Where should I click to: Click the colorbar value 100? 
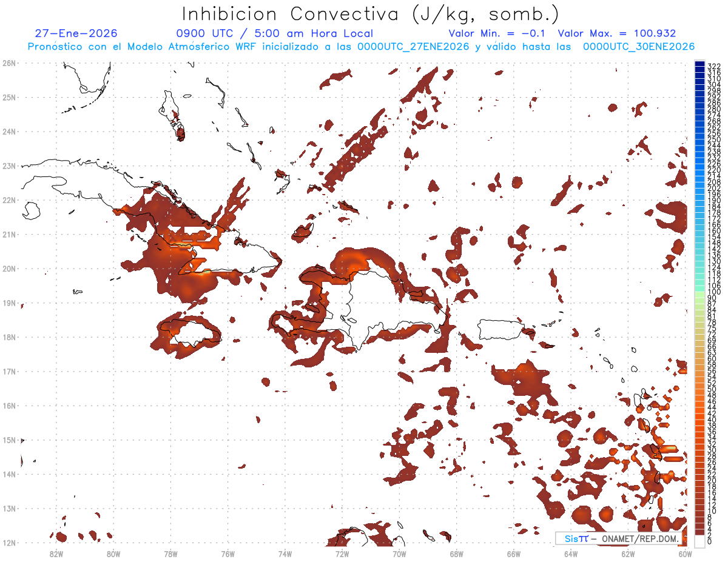(x=713, y=292)
